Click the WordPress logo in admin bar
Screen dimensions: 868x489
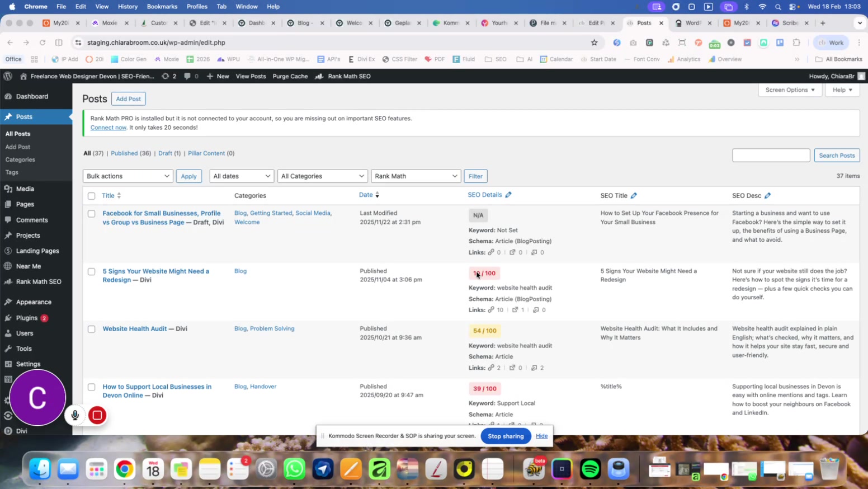(x=8, y=76)
